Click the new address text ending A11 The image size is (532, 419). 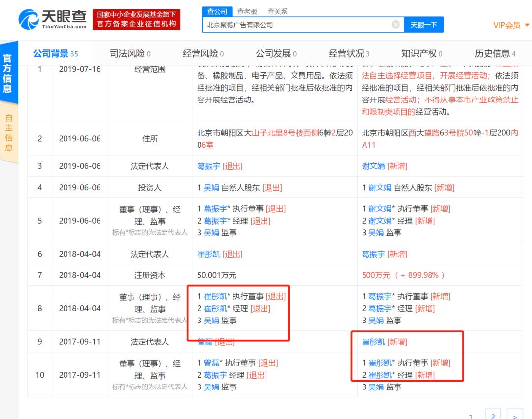(440, 139)
